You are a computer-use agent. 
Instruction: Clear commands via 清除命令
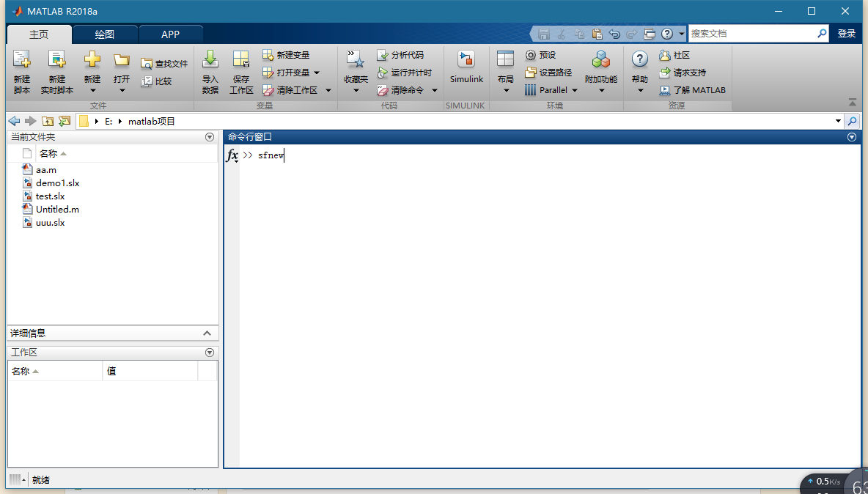pyautogui.click(x=400, y=90)
